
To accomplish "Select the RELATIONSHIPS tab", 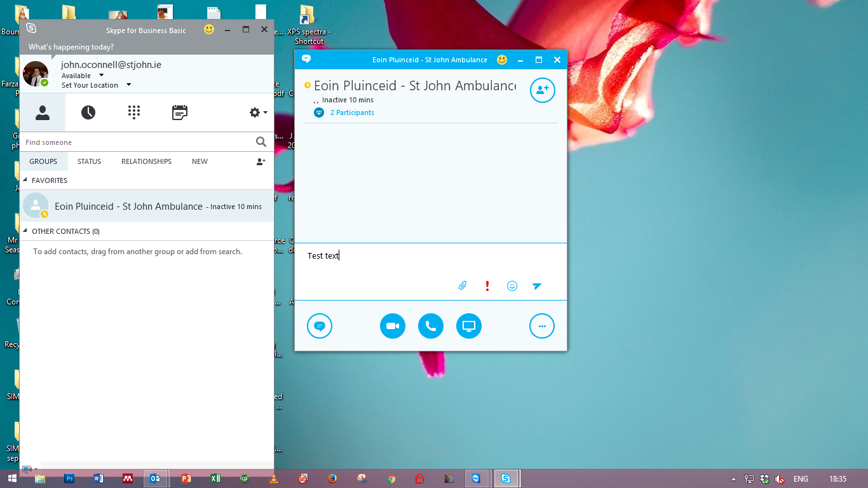I will coord(146,161).
